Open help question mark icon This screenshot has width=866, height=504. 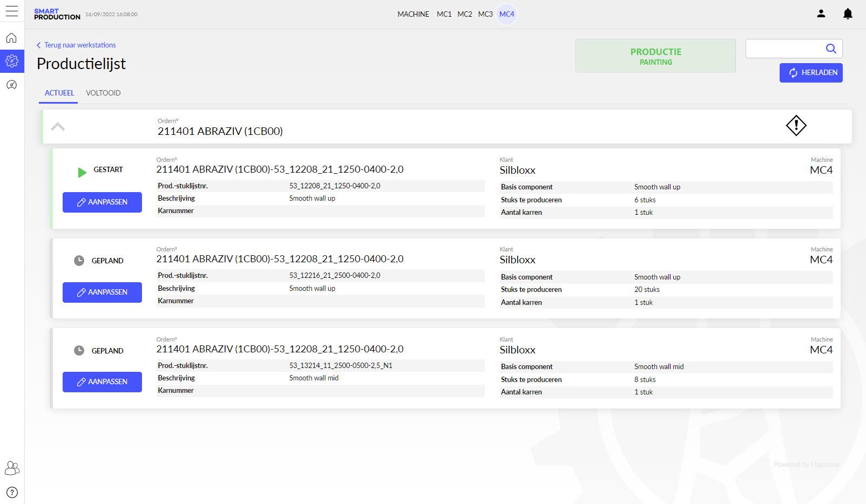[x=12, y=492]
